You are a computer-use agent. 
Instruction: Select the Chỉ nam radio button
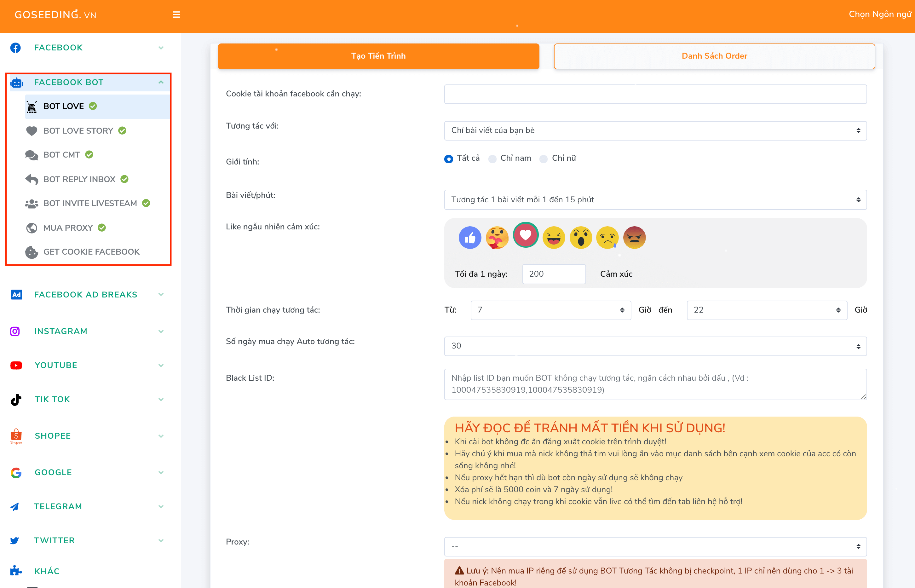[492, 159]
